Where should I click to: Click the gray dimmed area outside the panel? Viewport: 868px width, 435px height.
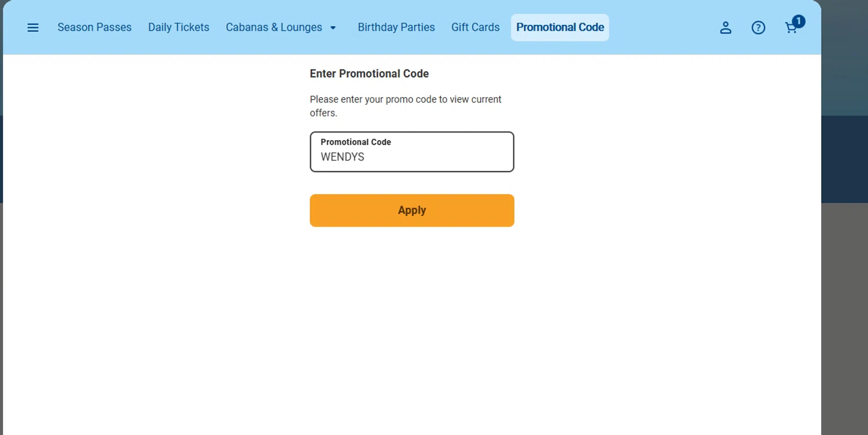click(844, 319)
